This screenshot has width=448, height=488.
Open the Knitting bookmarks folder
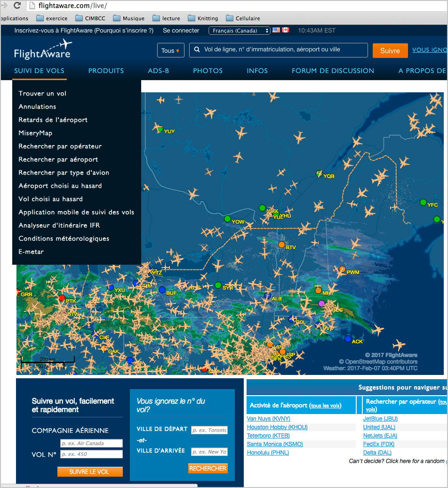pyautogui.click(x=203, y=18)
